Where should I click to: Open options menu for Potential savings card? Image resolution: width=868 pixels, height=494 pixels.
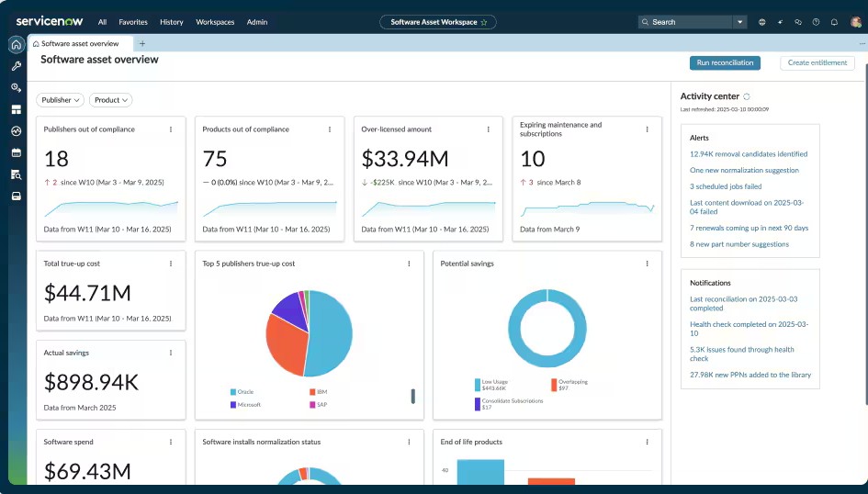click(x=648, y=264)
